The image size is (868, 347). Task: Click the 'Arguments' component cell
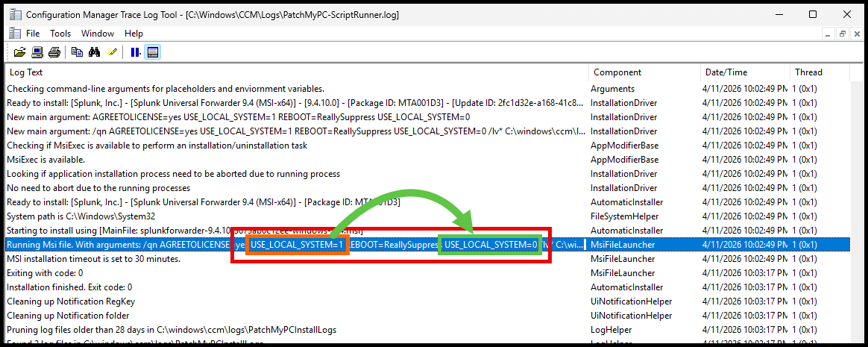click(x=612, y=89)
